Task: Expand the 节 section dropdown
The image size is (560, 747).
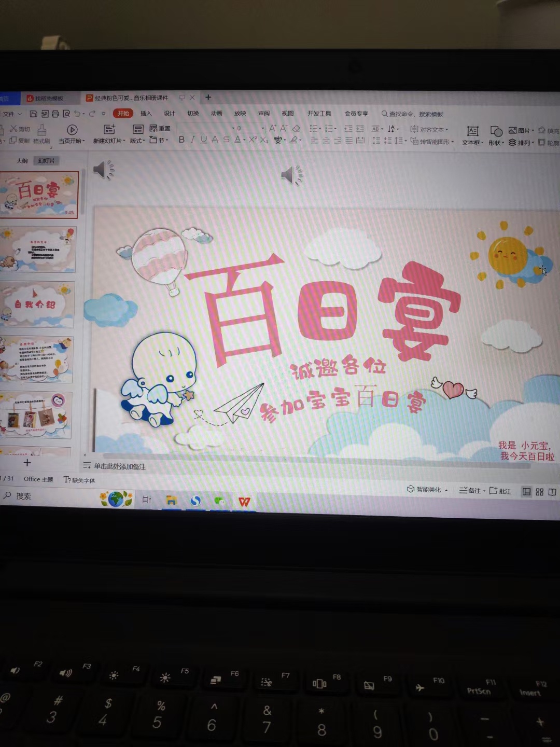Action: tap(159, 140)
